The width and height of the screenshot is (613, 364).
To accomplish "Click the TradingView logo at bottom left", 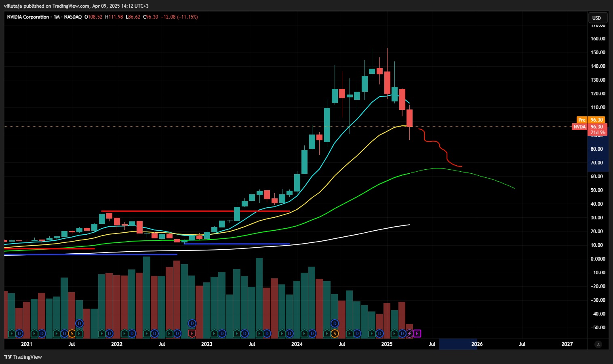I will (x=23, y=357).
